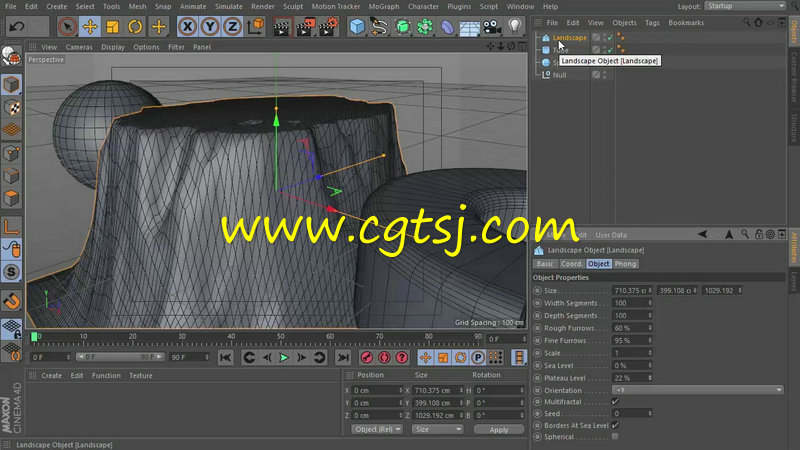Viewport: 800px width, 450px height.
Task: Click Plateau Level 22% field
Action: [x=632, y=378]
